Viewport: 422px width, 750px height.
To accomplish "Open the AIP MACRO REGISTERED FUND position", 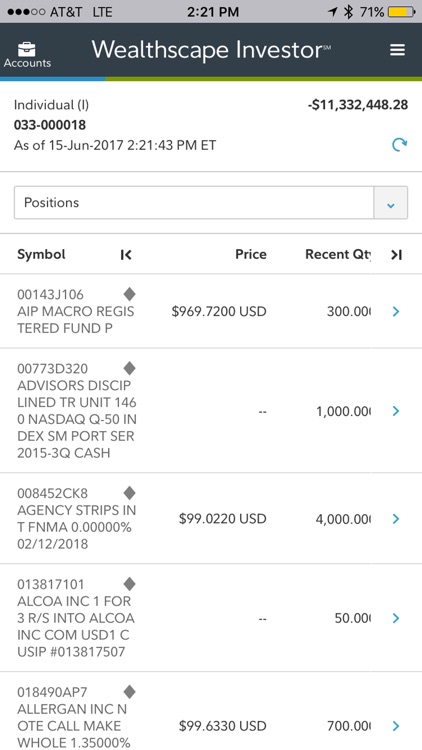I will point(211,311).
